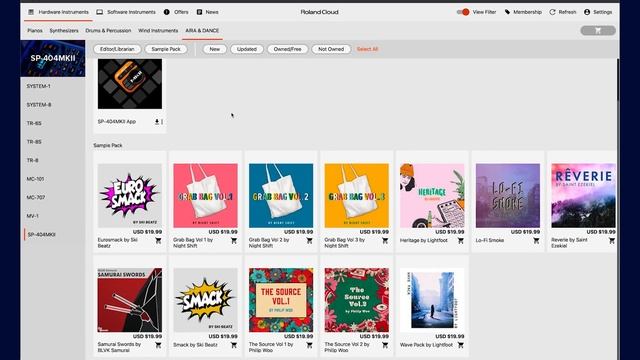
Task: Toggle the Owned/Free filter chip
Action: pos(287,49)
